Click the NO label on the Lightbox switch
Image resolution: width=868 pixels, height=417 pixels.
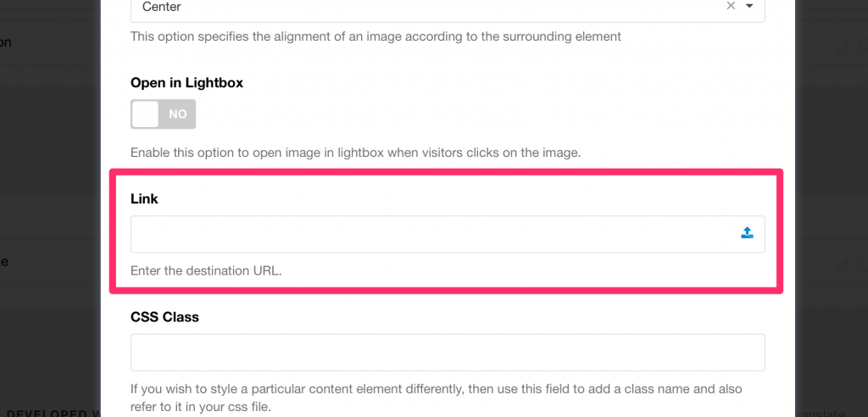pyautogui.click(x=178, y=114)
